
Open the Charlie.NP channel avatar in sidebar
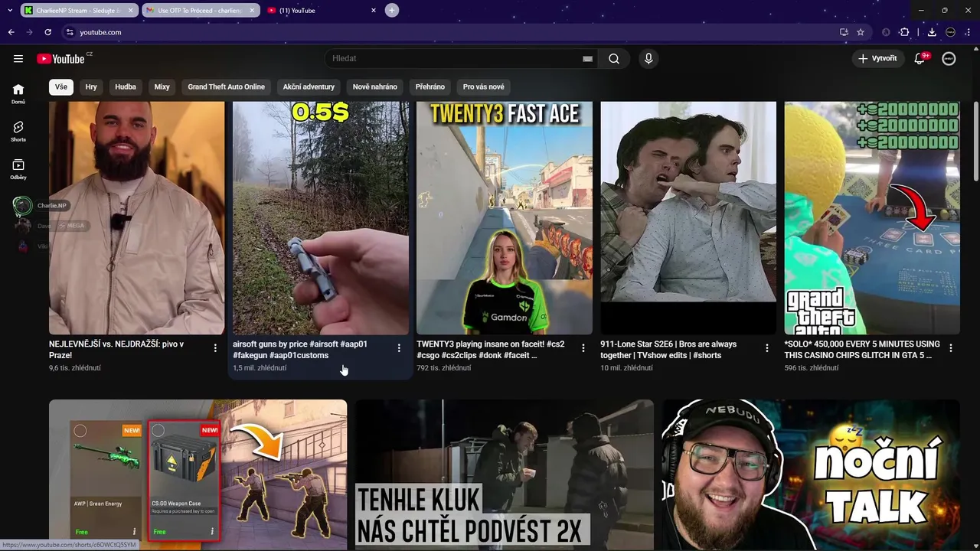pos(22,205)
